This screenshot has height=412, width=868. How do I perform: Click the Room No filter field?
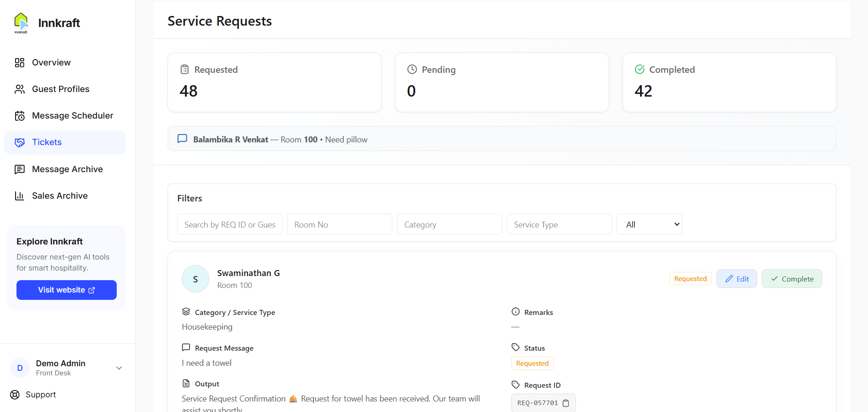[339, 224]
